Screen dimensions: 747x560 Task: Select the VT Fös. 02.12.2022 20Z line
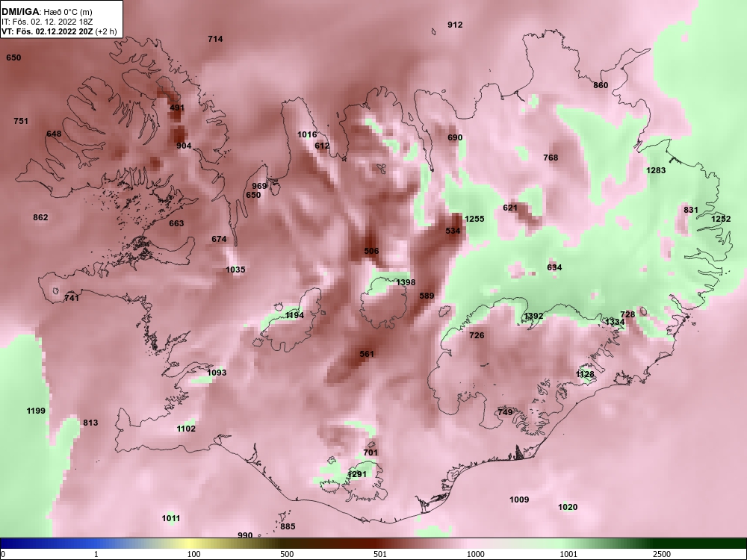58,31
